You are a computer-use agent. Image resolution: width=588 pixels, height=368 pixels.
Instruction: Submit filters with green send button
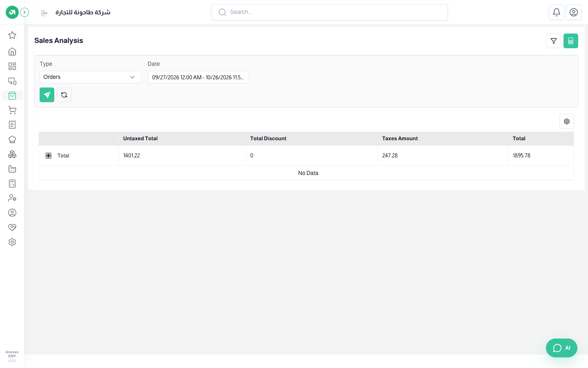(x=47, y=95)
